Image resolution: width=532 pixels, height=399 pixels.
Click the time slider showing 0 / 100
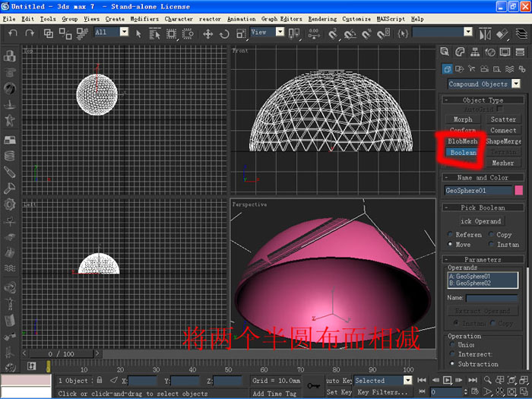pos(61,354)
